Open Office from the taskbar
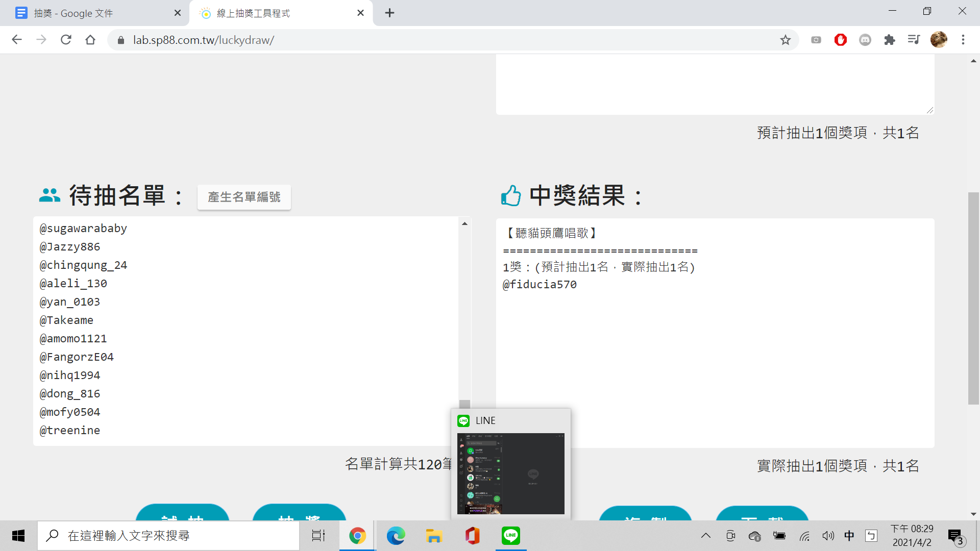This screenshot has height=551, width=980. [x=472, y=536]
